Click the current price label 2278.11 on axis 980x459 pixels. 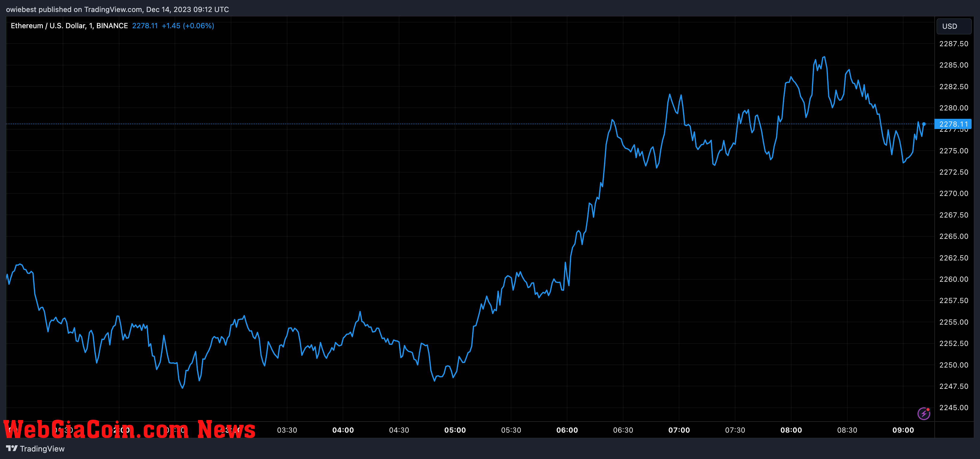click(x=953, y=124)
